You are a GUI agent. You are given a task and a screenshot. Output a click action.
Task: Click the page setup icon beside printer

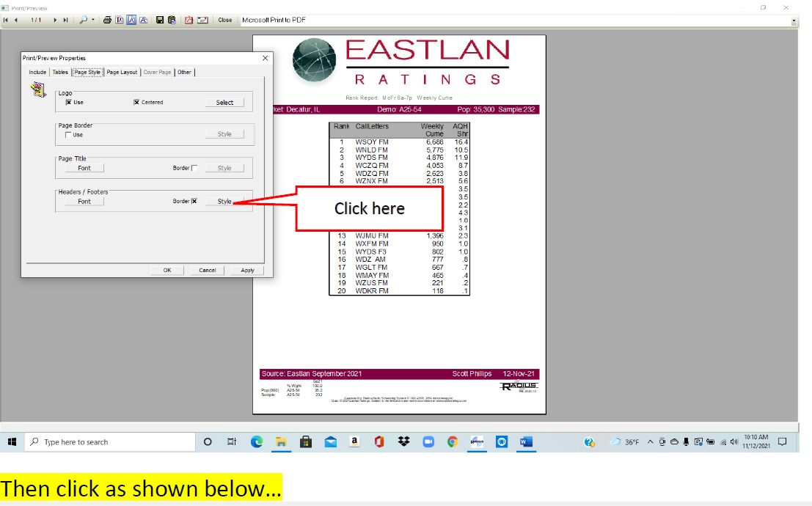120,21
